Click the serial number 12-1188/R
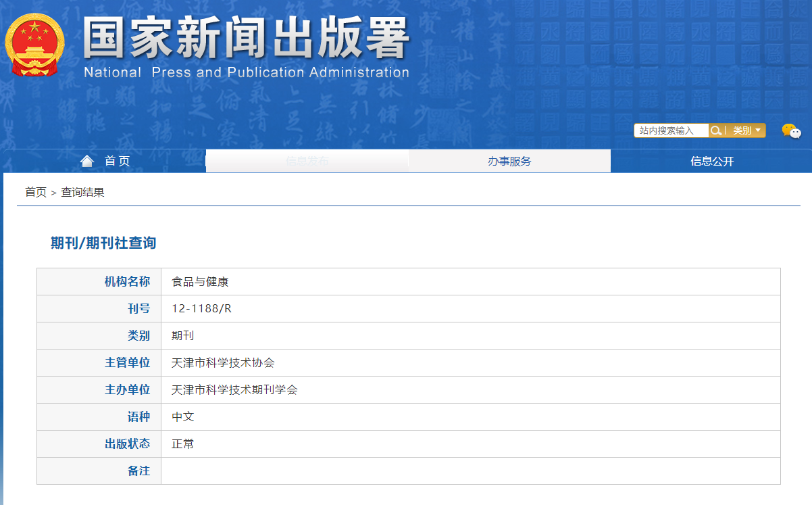The image size is (812, 505). (201, 309)
